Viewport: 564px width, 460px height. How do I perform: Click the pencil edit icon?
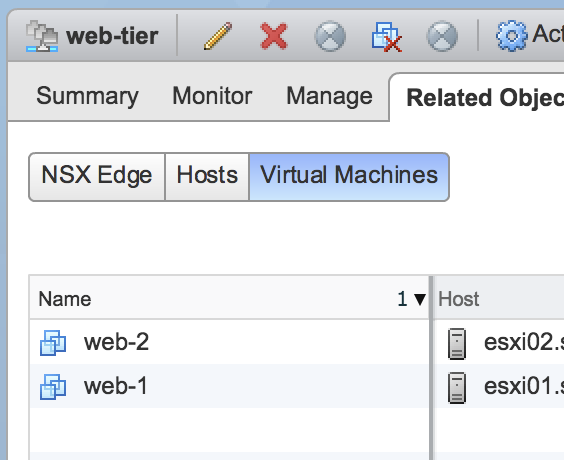coord(218,36)
